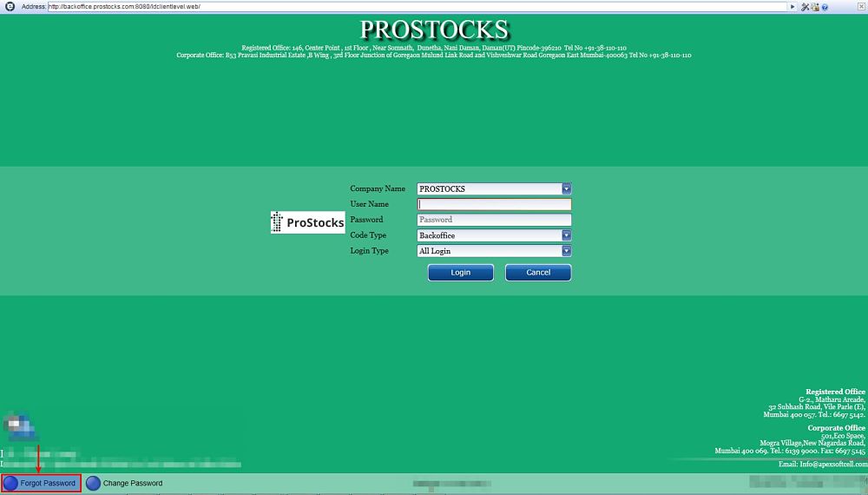Click the browser logo icon beside Address
The height and width of the screenshot is (495, 868).
click(x=10, y=7)
